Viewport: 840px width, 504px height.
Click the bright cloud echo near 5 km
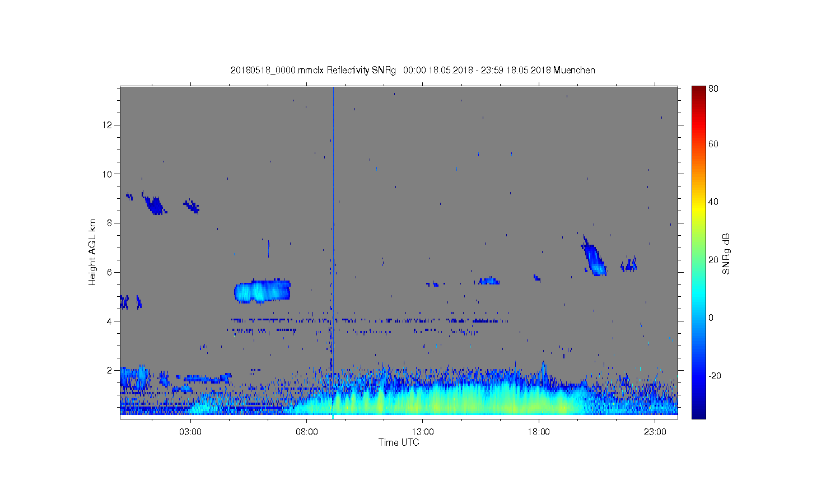pos(262,291)
